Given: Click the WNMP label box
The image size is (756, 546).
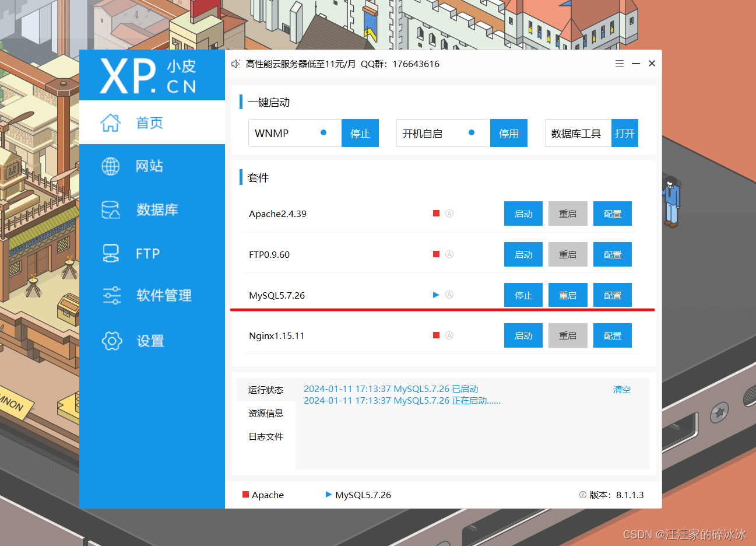Looking at the screenshot, I should [295, 133].
